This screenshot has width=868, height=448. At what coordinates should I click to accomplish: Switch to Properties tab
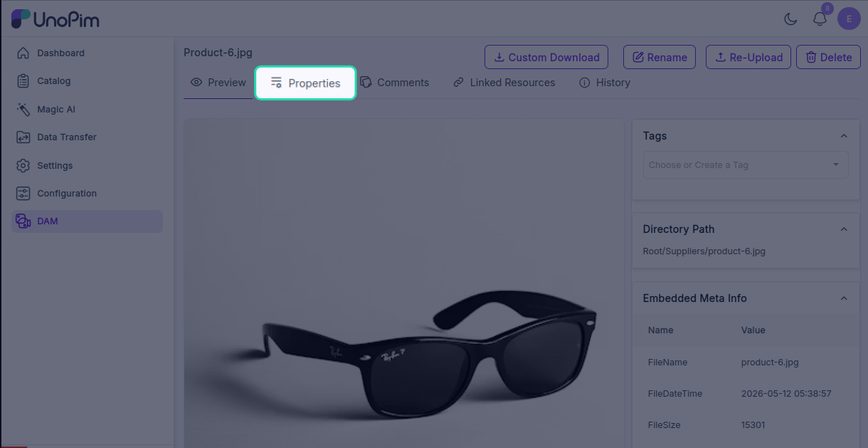coord(306,83)
